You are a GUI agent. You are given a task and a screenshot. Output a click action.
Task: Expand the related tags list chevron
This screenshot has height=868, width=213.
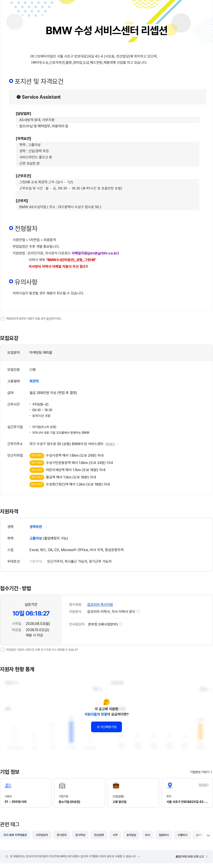(208, 835)
